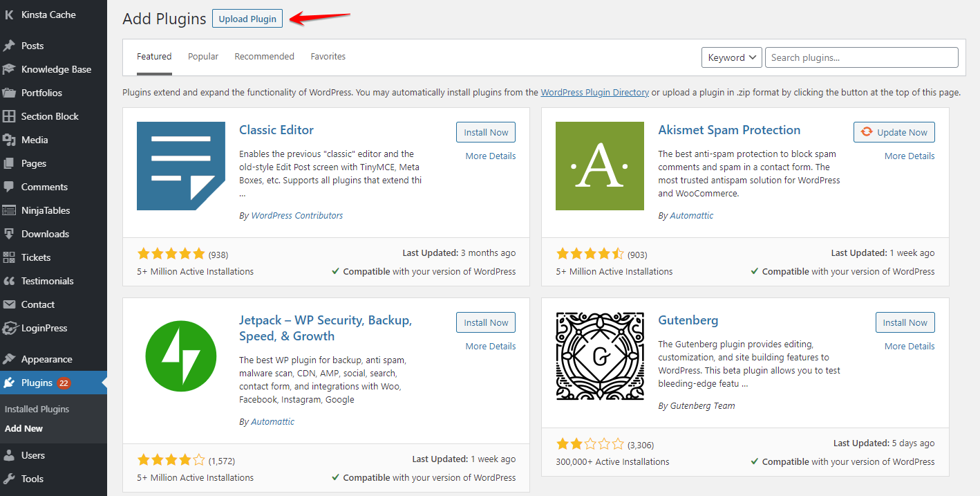Click the Gutenberg ornate G logo
Screen dimensions: 980x496
(x=600, y=356)
